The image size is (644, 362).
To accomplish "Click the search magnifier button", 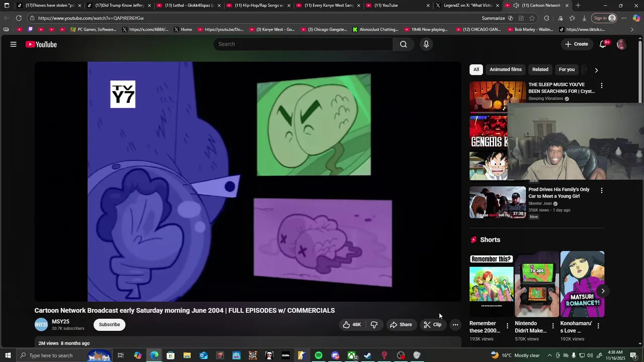I will pos(404,44).
